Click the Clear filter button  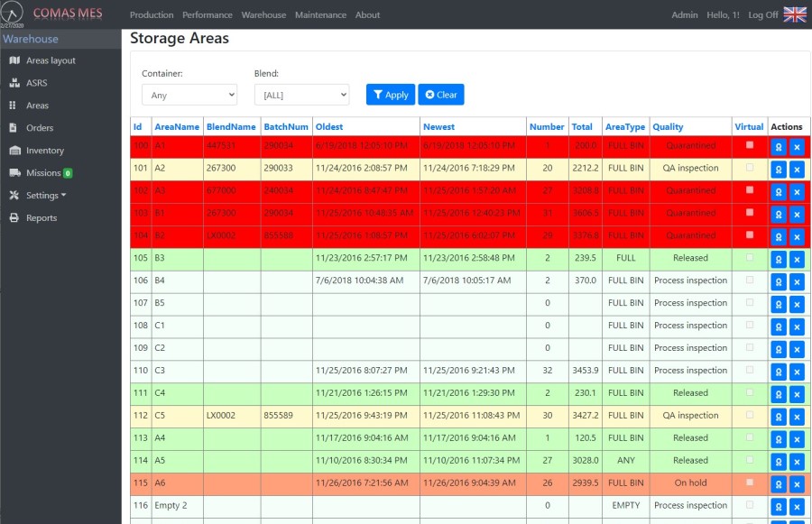point(441,95)
